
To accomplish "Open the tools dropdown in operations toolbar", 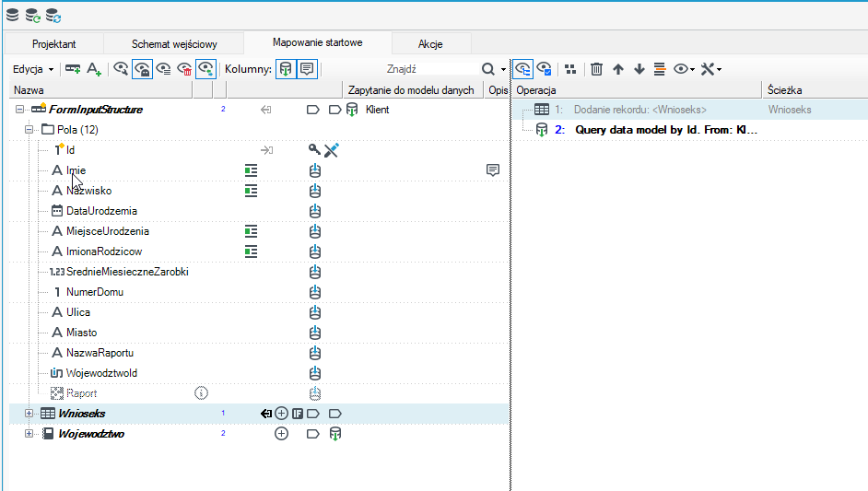I will pos(710,69).
